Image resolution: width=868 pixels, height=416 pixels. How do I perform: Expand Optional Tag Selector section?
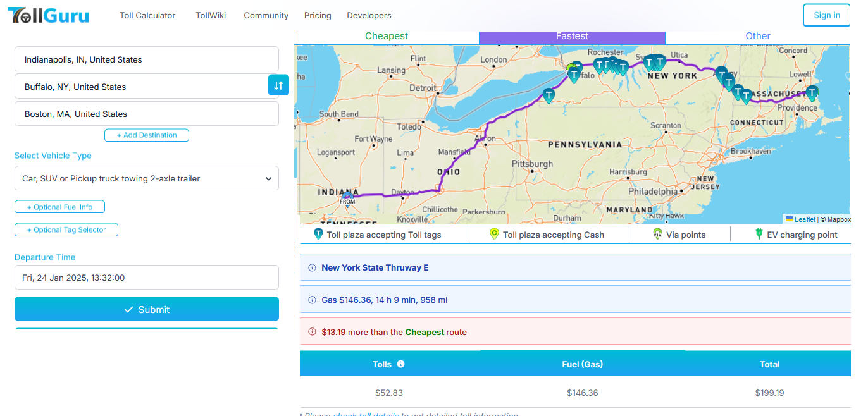tap(66, 230)
